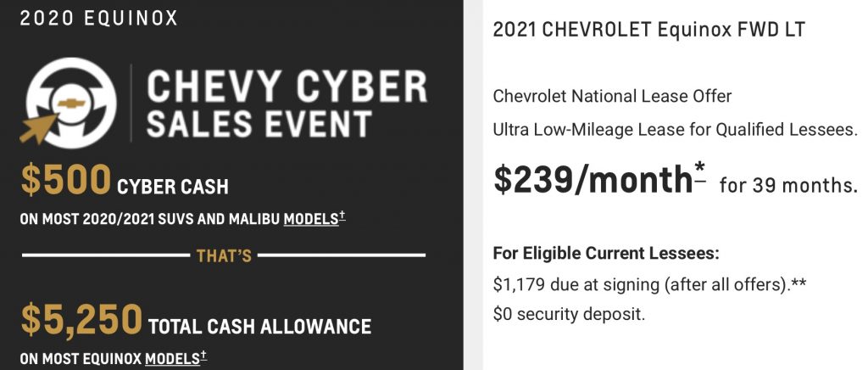Click the $0 security deposit line
This screenshot has height=370, width=868.
point(569,314)
